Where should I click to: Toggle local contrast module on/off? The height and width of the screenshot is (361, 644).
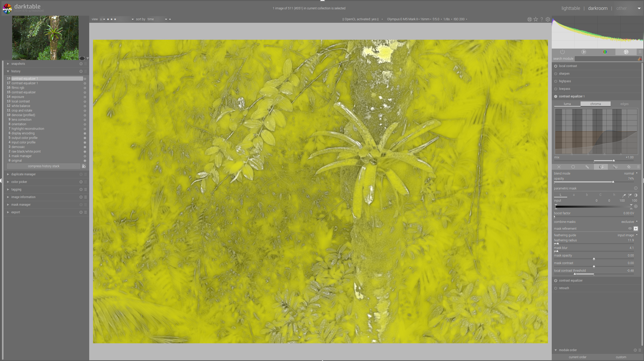tap(556, 66)
